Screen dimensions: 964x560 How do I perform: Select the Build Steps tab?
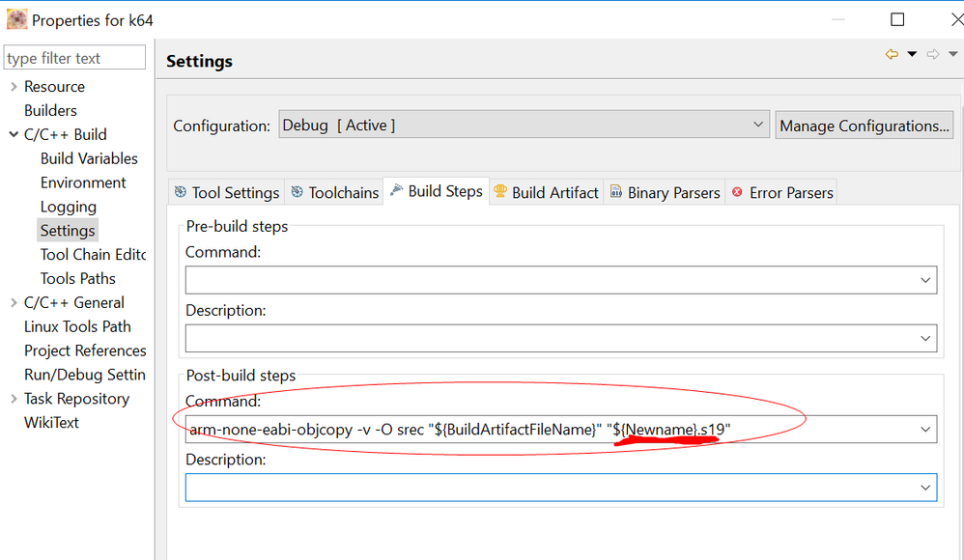(437, 191)
